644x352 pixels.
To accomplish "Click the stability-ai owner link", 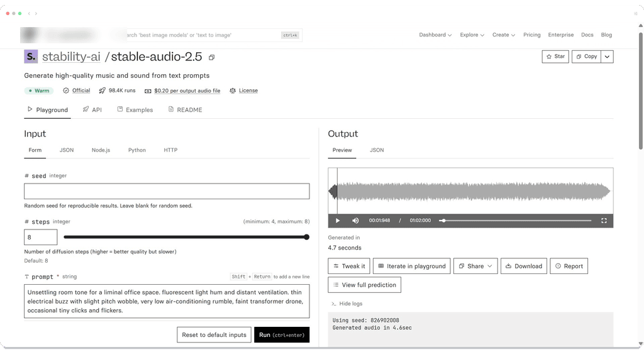I will coord(71,57).
